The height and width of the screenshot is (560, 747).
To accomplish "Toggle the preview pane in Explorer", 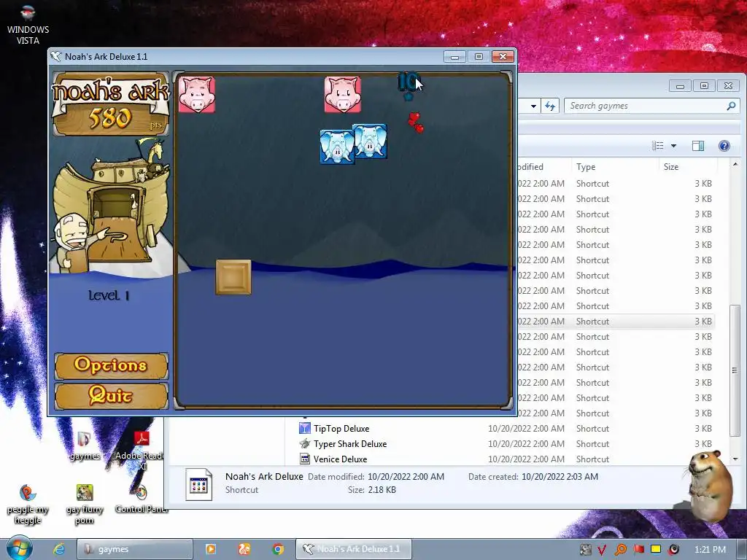I will 698,146.
